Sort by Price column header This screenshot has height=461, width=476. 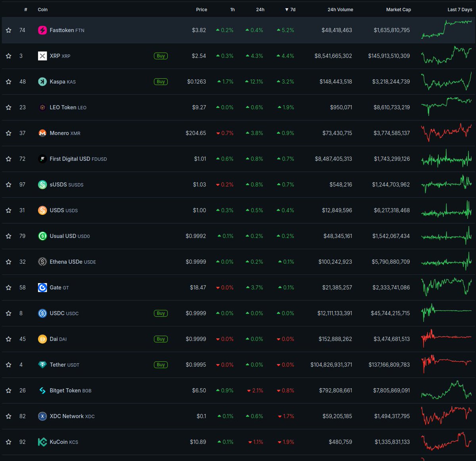point(202,10)
